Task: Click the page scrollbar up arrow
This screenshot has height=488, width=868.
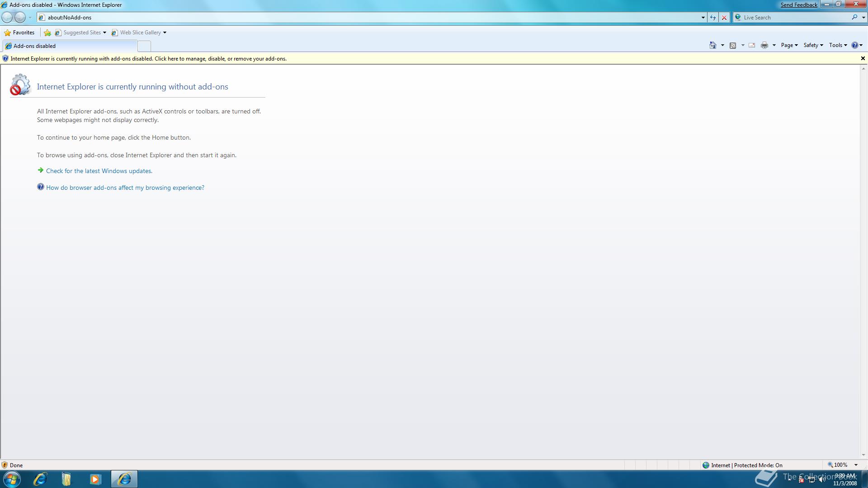Action: coord(863,69)
